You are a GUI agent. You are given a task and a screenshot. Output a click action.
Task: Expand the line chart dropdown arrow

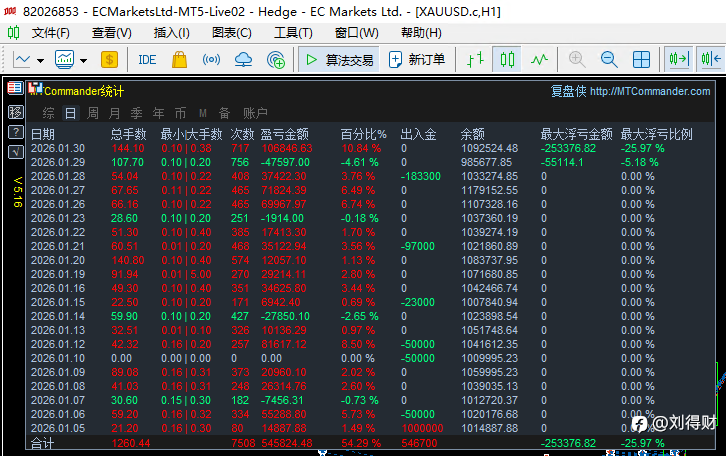point(40,60)
